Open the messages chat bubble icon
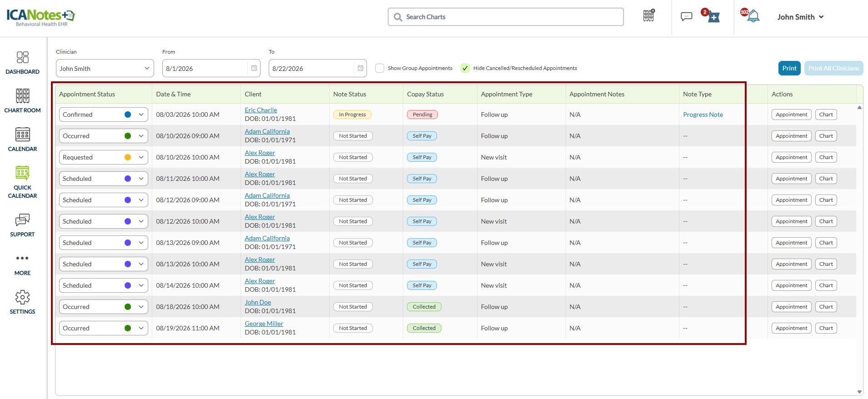 pyautogui.click(x=686, y=17)
